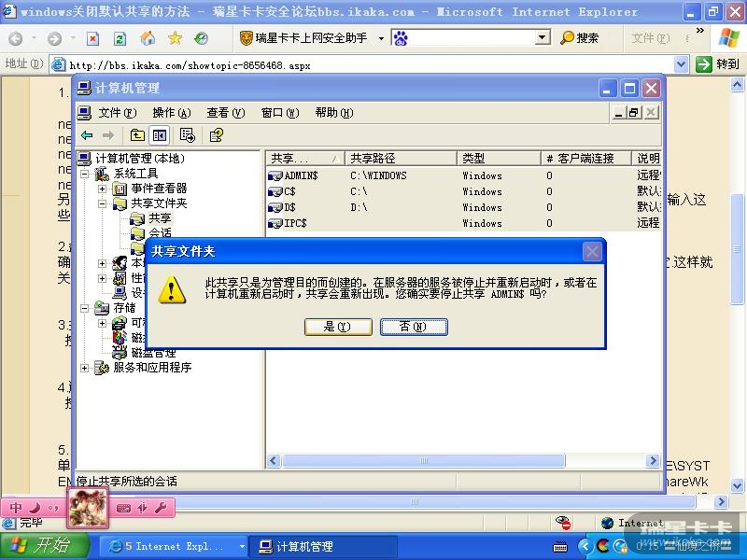Select the D$ share icon
This screenshot has height=560, width=747.
(x=275, y=207)
